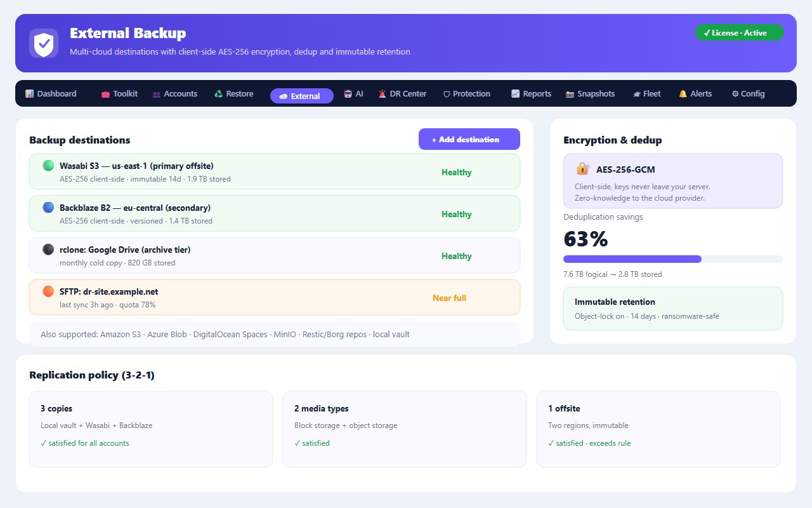Open the Config tab
Screen dimensions: 812x508
748,94
